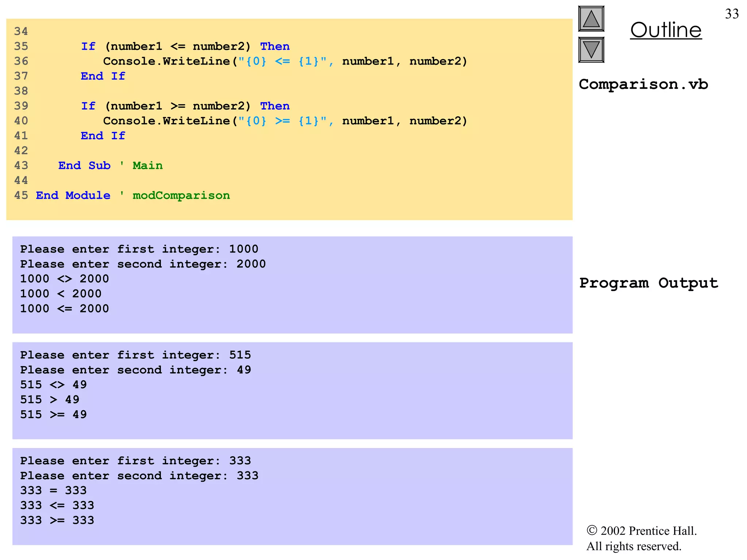Click output line '333 >= 333'
747x560 pixels.
click(57, 520)
